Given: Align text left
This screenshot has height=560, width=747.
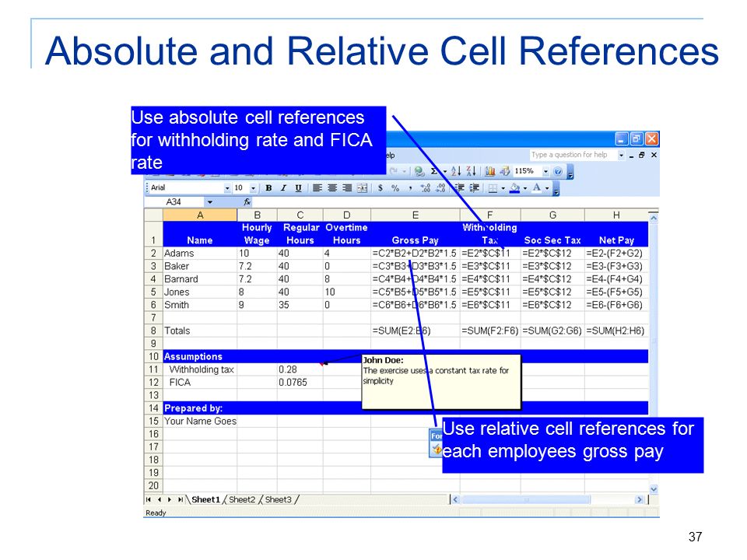Looking at the screenshot, I should point(317,188).
